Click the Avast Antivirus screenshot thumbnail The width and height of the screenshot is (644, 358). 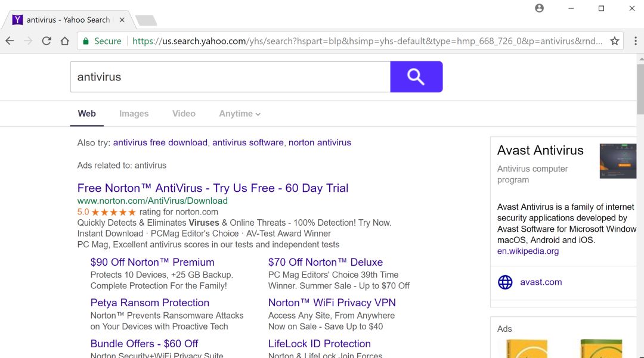pos(618,161)
